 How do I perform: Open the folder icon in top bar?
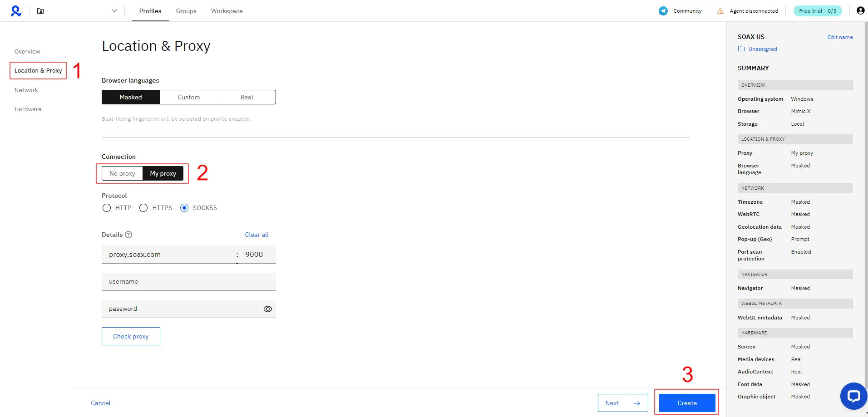click(40, 11)
